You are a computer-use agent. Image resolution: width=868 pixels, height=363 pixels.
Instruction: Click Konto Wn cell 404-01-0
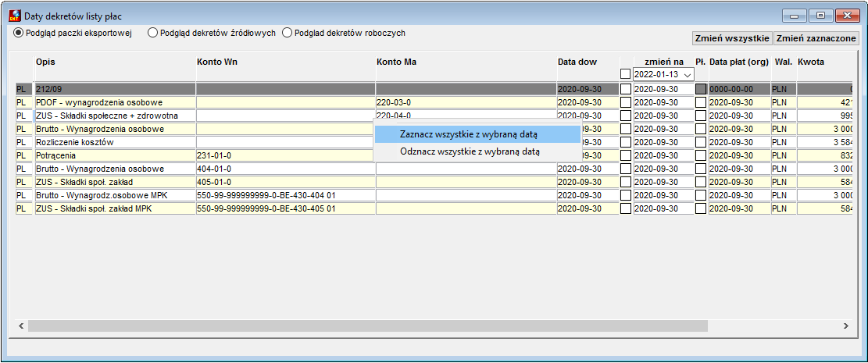[x=286, y=169]
